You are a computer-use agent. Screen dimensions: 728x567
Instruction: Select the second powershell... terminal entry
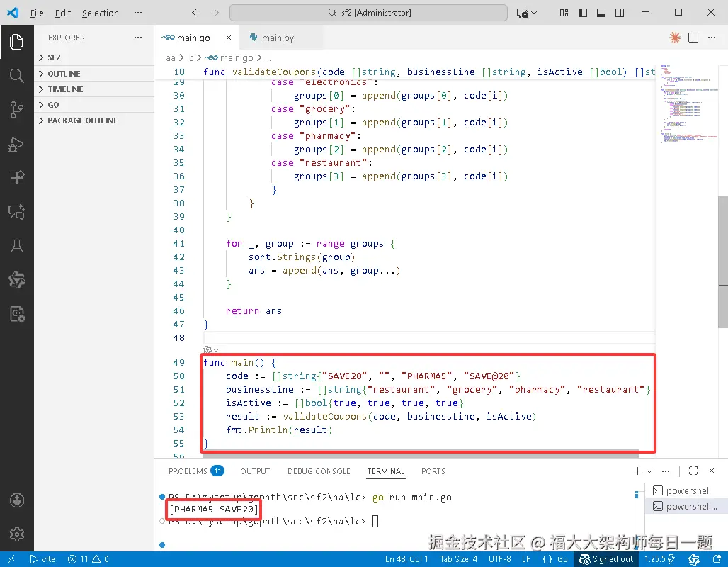tap(686, 506)
